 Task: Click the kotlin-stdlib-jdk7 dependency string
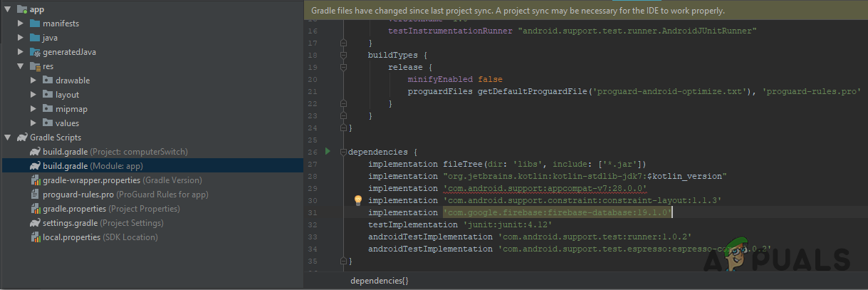[x=585, y=176]
